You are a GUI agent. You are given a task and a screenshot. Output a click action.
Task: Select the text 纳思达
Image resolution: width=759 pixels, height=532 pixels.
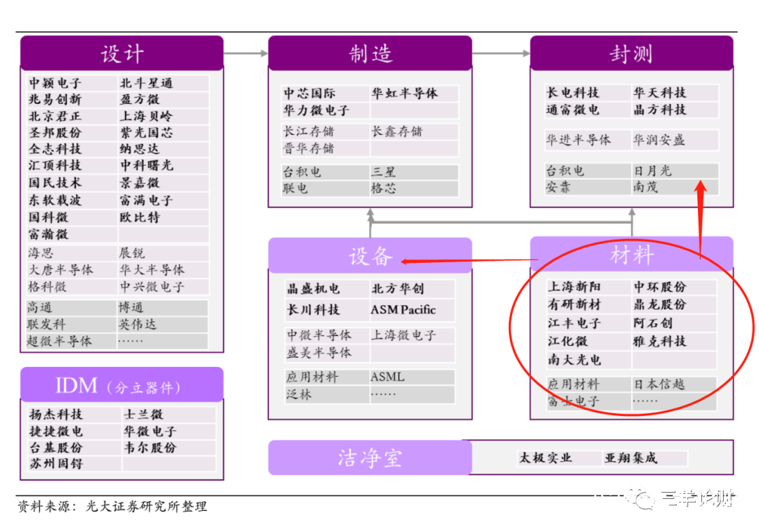click(x=139, y=148)
